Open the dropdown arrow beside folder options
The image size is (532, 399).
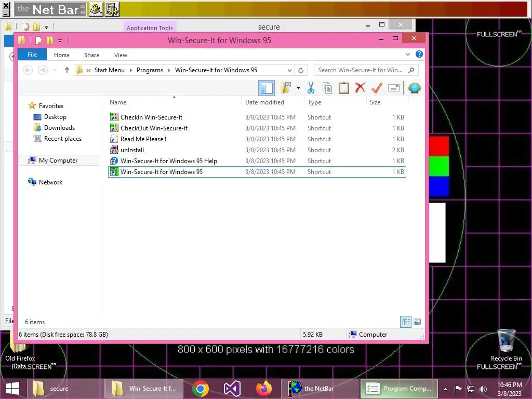click(x=298, y=88)
